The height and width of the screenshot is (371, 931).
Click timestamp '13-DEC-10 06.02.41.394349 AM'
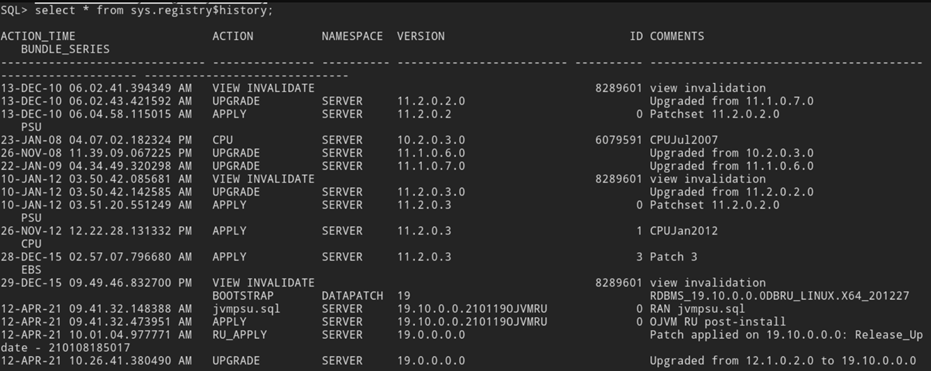(x=96, y=88)
